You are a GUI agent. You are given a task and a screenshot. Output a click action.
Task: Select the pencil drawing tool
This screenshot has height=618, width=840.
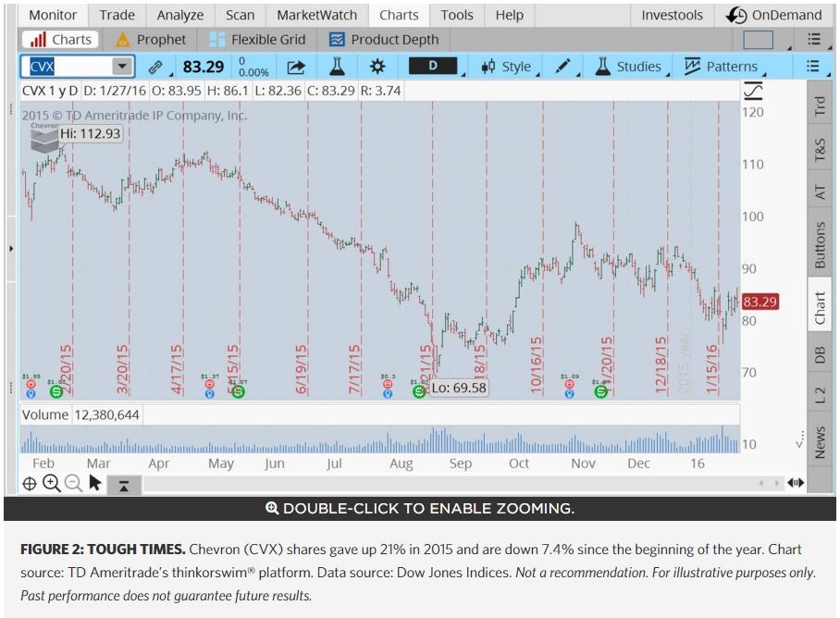[x=562, y=67]
